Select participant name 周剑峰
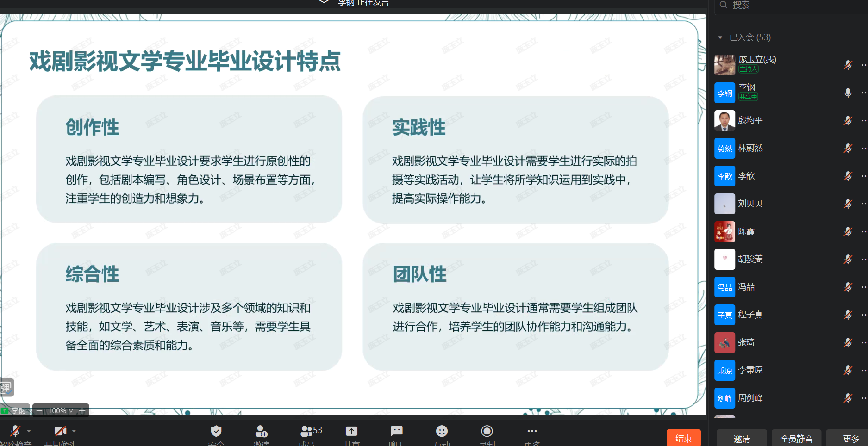Viewport: 868px width, 446px height. coord(750,398)
